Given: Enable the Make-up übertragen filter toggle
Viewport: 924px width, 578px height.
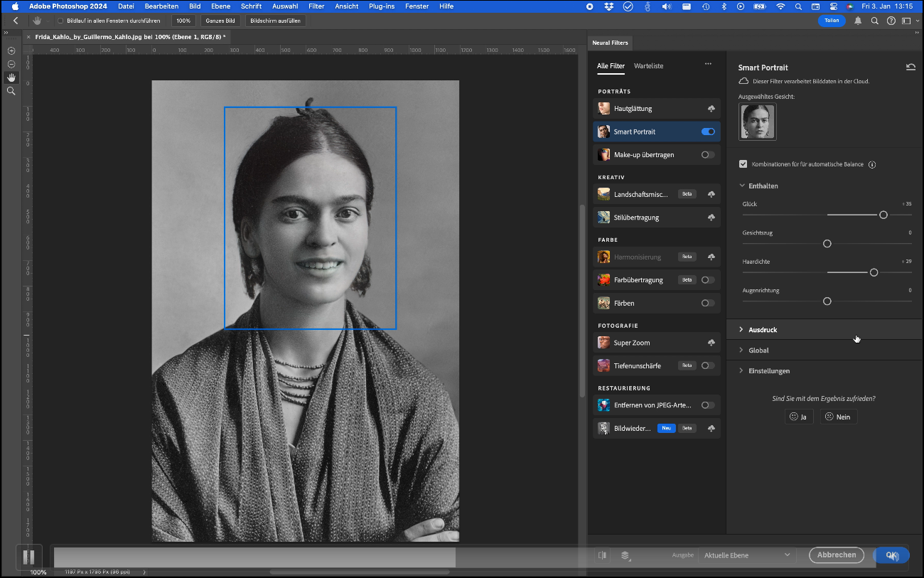Looking at the screenshot, I should click(708, 154).
